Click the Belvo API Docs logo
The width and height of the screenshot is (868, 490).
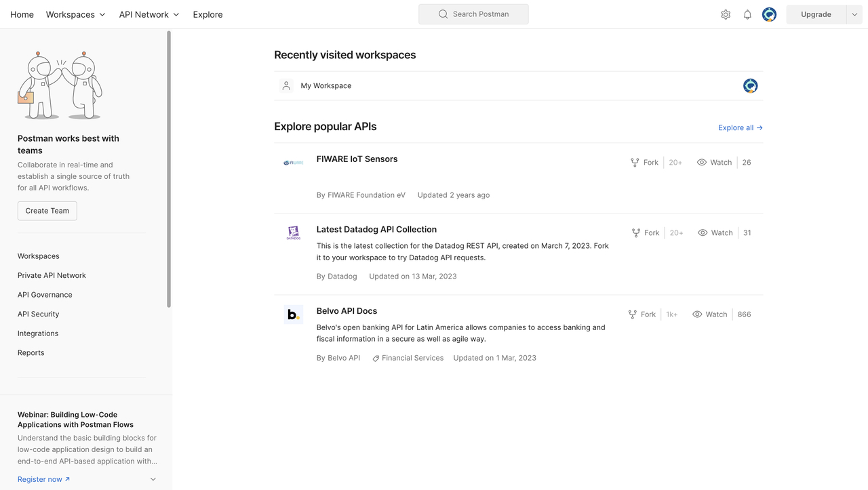click(x=293, y=314)
